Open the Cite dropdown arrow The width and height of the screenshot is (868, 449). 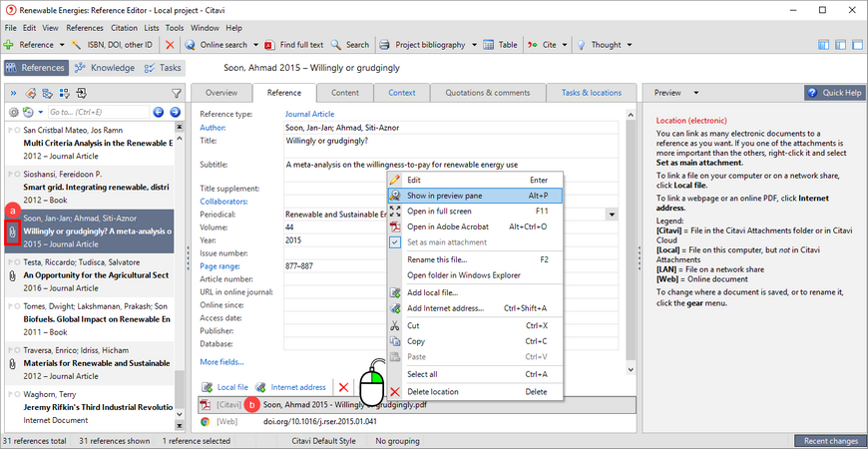(565, 45)
